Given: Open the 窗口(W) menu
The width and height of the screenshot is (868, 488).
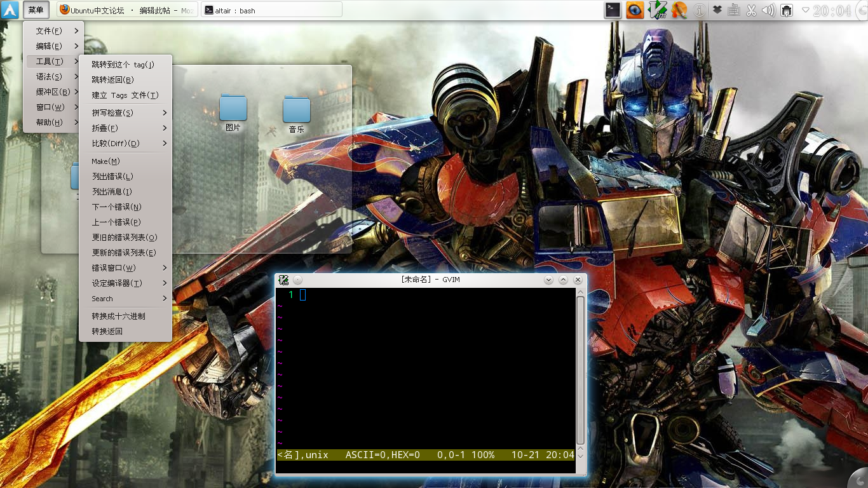Looking at the screenshot, I should tap(53, 107).
